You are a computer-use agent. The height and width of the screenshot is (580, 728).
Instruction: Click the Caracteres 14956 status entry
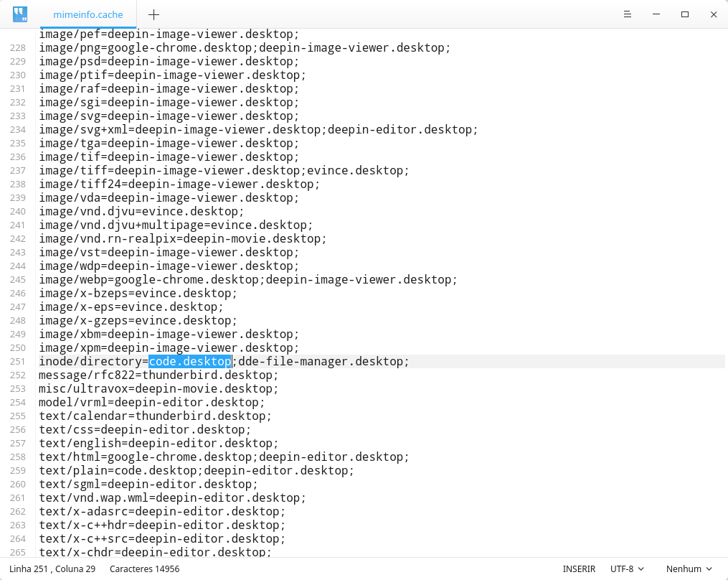(144, 569)
